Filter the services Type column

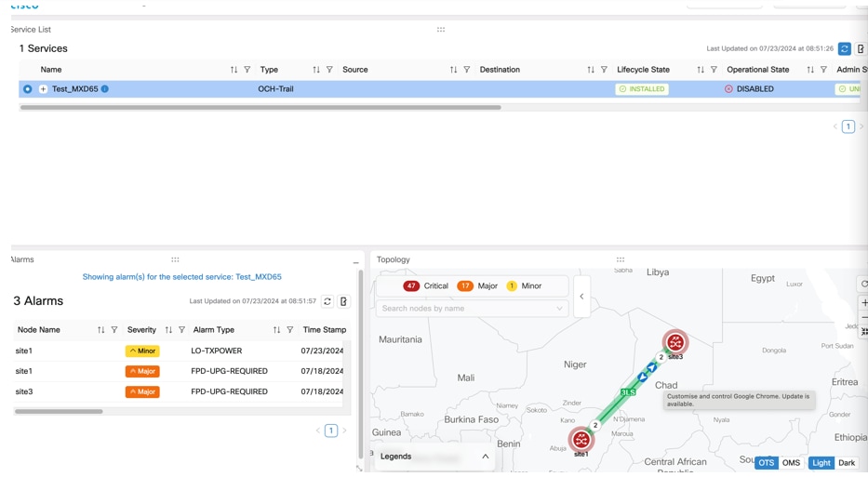click(329, 70)
